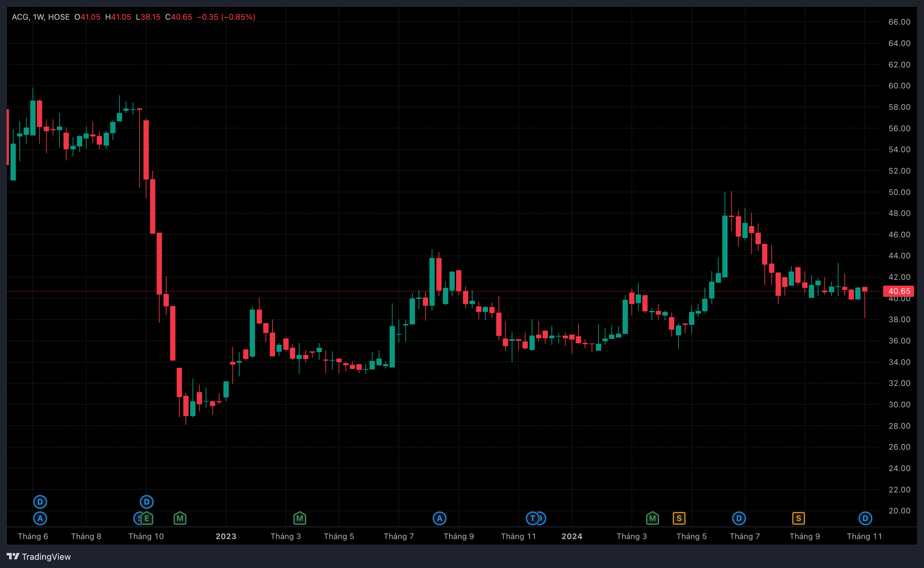Click the A marker above Tháng 6 label
The width and height of the screenshot is (924, 568).
coord(40,519)
